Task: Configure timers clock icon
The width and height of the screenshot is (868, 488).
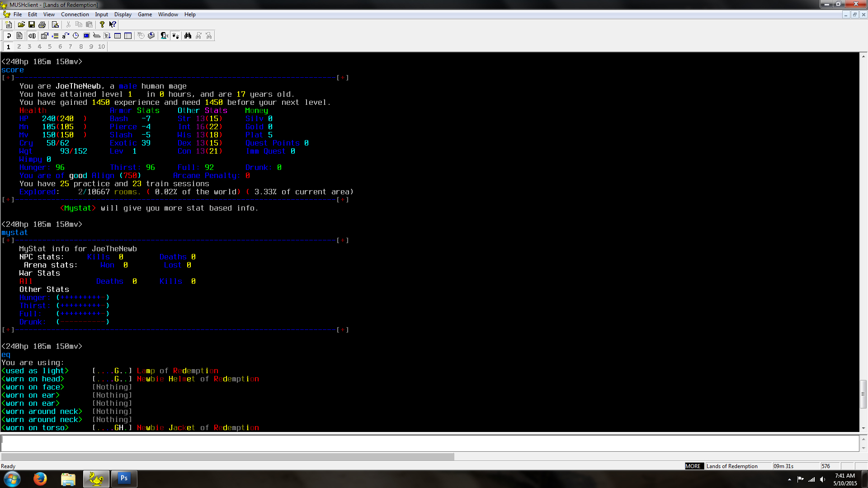Action: coord(76,36)
